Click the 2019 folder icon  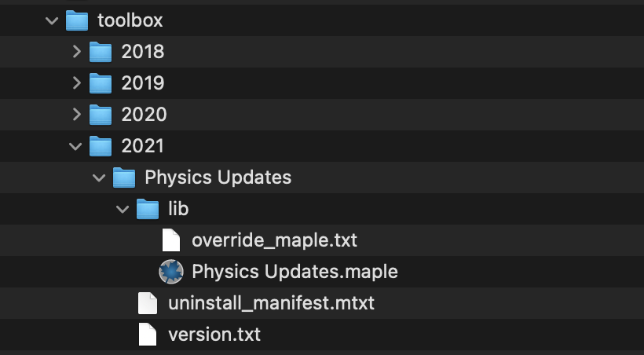click(x=101, y=83)
